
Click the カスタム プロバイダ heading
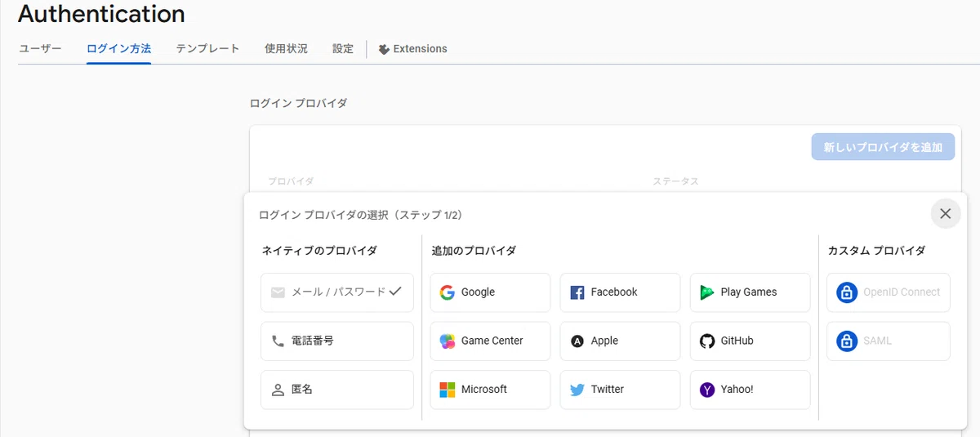[876, 251]
